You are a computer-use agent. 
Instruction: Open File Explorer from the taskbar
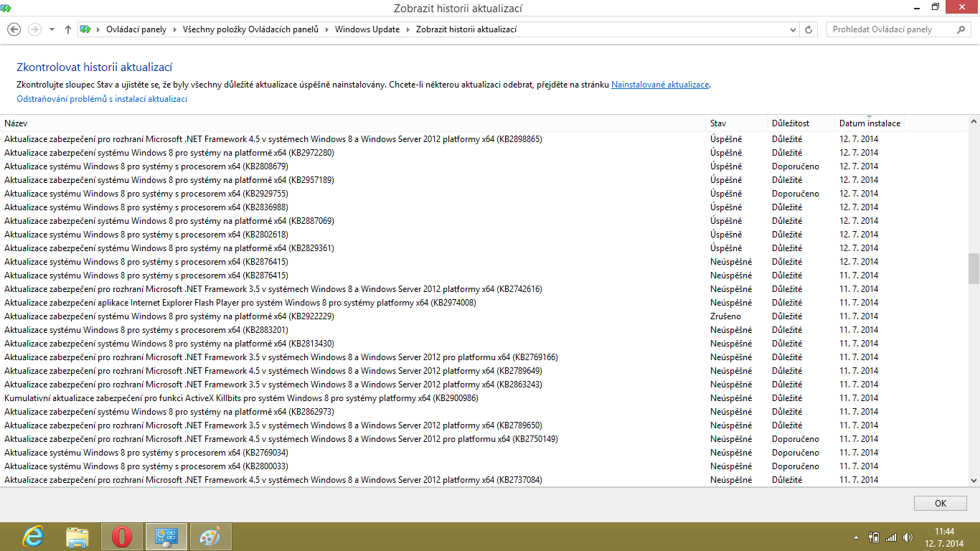point(77,537)
